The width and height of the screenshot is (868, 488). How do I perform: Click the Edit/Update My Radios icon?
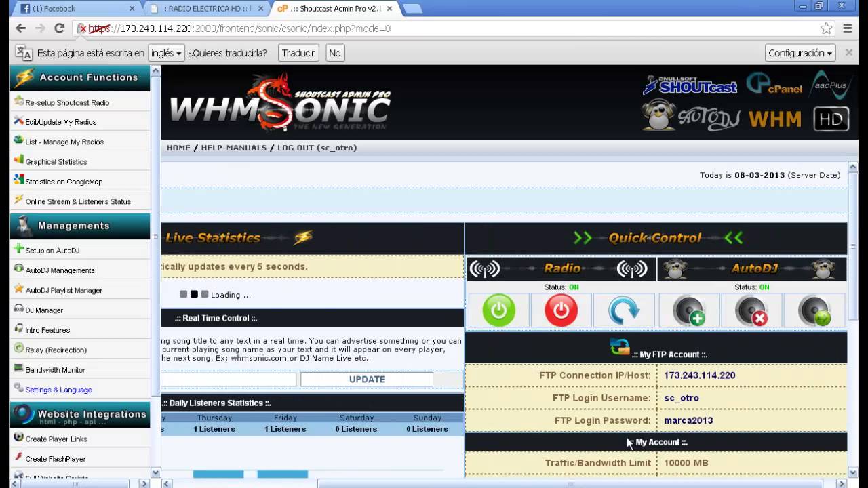pyautogui.click(x=19, y=121)
